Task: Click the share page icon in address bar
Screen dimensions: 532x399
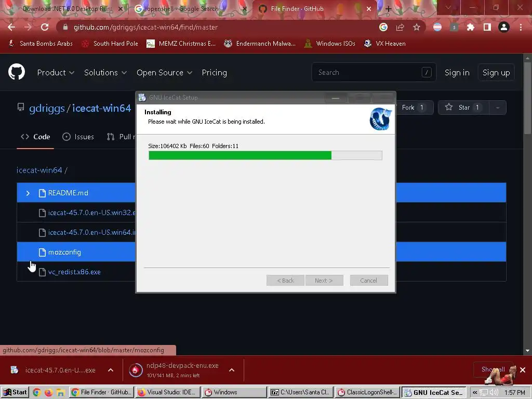Action: [400, 27]
